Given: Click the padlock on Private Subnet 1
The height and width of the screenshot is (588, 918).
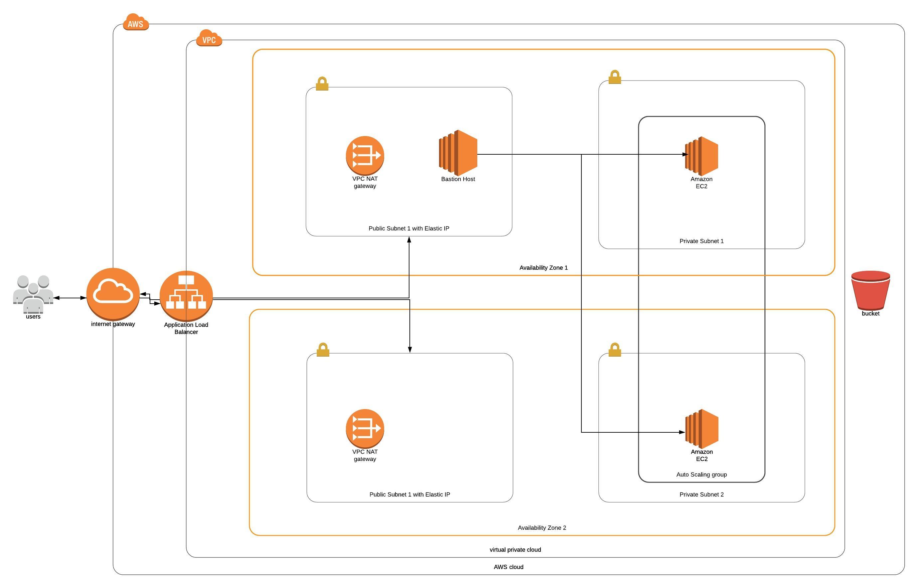Looking at the screenshot, I should coord(614,77).
